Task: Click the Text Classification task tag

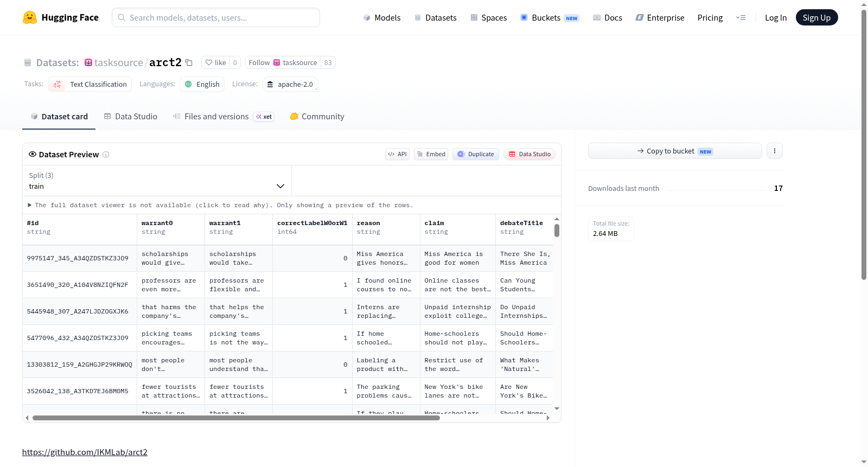Action: [x=90, y=84]
